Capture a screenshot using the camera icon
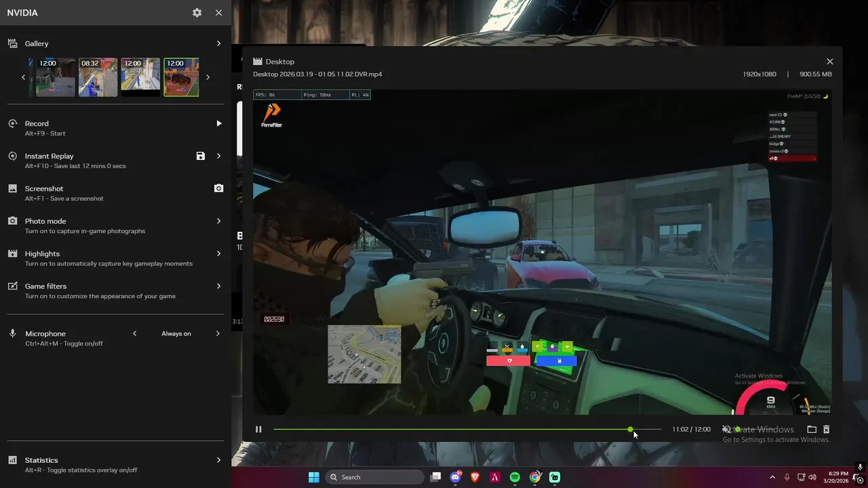Image resolution: width=868 pixels, height=488 pixels. (218, 188)
